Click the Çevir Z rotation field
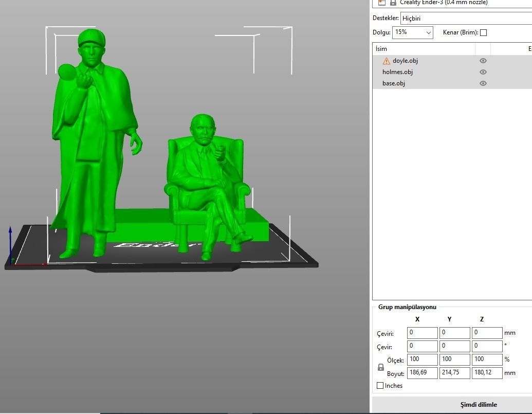 click(x=487, y=346)
